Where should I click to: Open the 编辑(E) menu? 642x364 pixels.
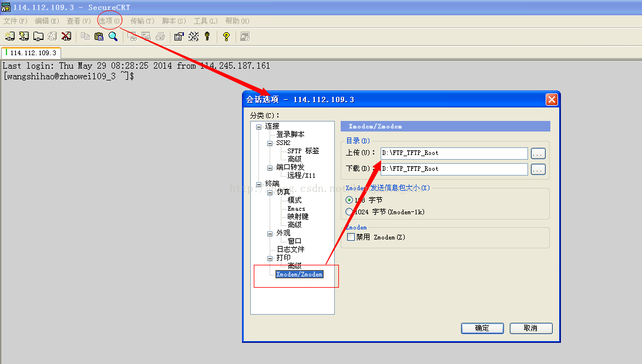pyautogui.click(x=46, y=21)
